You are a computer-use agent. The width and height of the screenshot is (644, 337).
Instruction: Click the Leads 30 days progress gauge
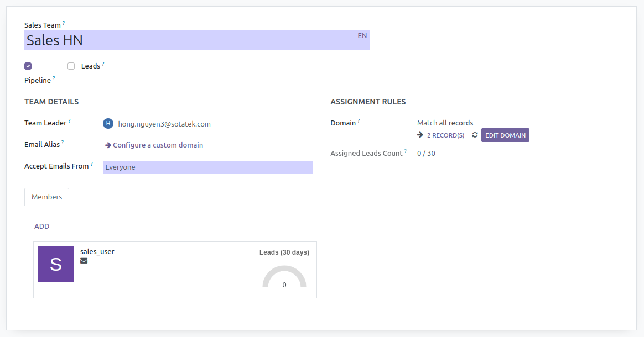[284, 276]
